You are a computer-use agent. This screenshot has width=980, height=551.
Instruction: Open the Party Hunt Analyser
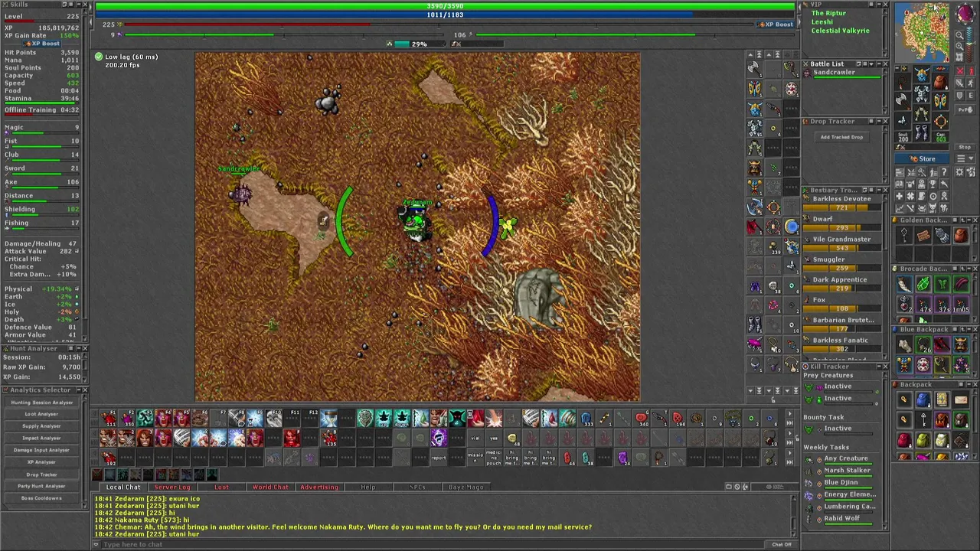(41, 486)
